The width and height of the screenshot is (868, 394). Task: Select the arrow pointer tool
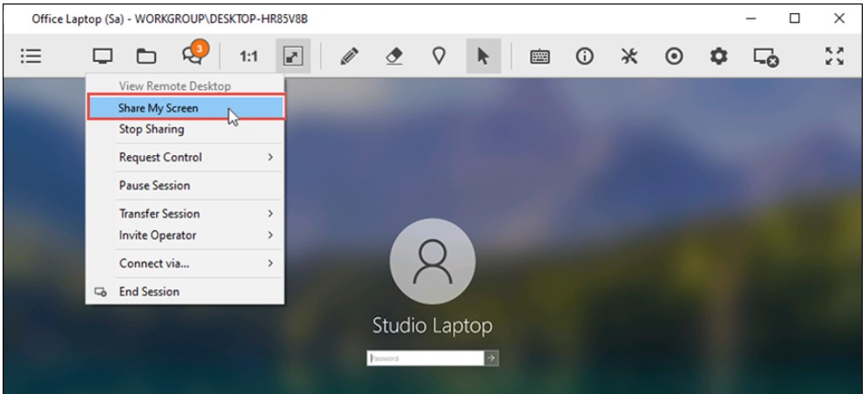point(483,57)
